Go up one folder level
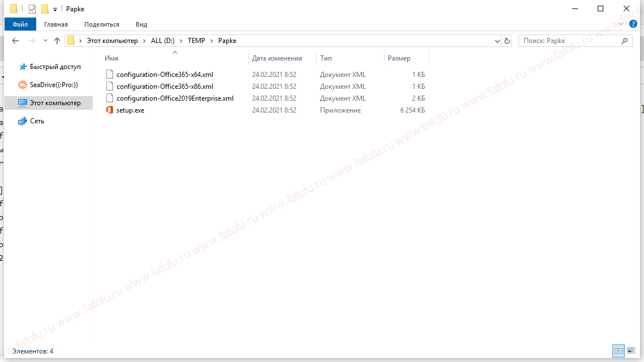Image resolution: width=644 pixels, height=362 pixels. [x=57, y=41]
